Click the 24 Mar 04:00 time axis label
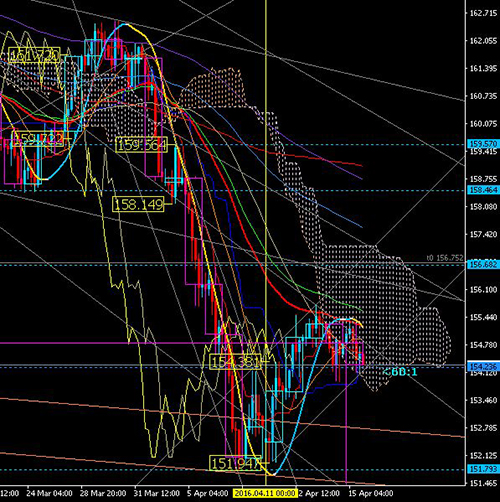Image resolution: width=500 pixels, height=502 pixels. click(49, 493)
